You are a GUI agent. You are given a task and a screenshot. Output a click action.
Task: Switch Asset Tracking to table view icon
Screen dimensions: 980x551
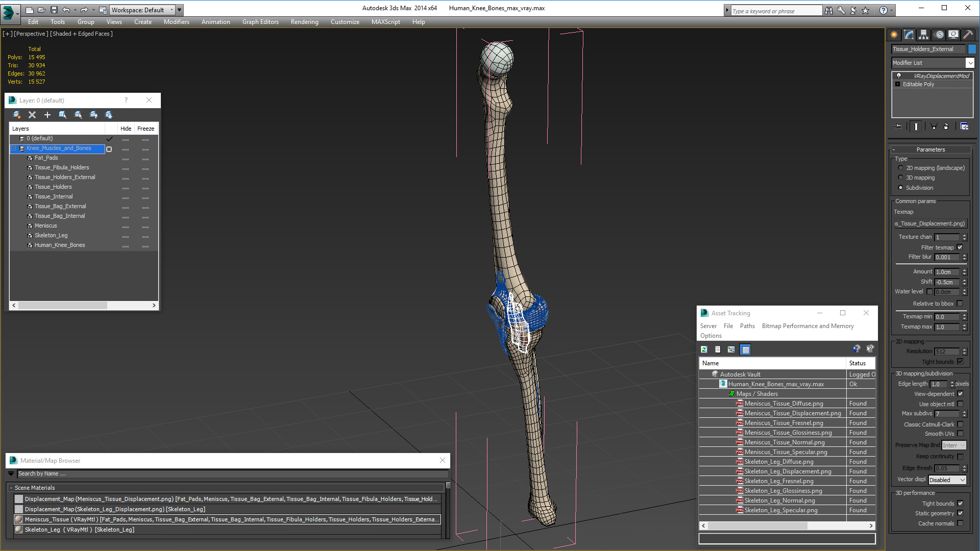(746, 349)
